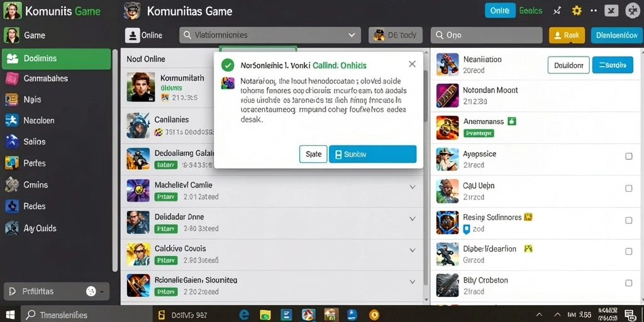The image size is (644, 322).
Task: Click the Delidader Dnne game icon
Action: [138, 222]
